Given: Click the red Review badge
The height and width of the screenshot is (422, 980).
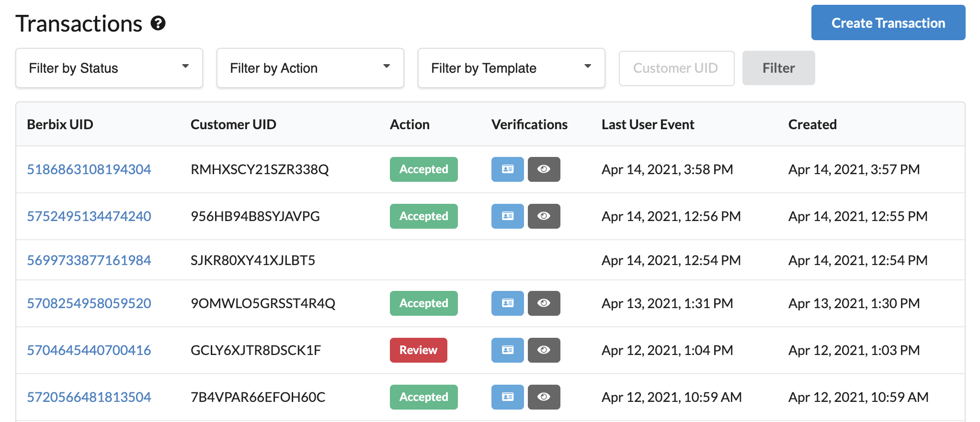Looking at the screenshot, I should pyautogui.click(x=418, y=350).
